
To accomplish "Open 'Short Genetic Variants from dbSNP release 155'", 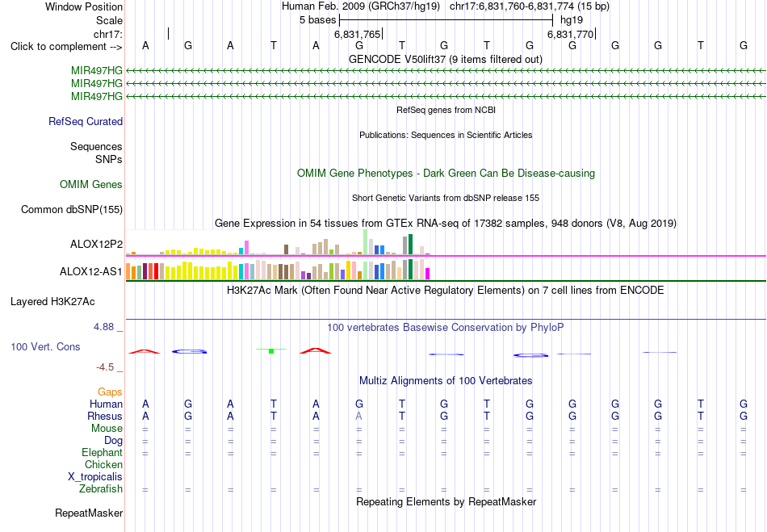I will coord(446,198).
